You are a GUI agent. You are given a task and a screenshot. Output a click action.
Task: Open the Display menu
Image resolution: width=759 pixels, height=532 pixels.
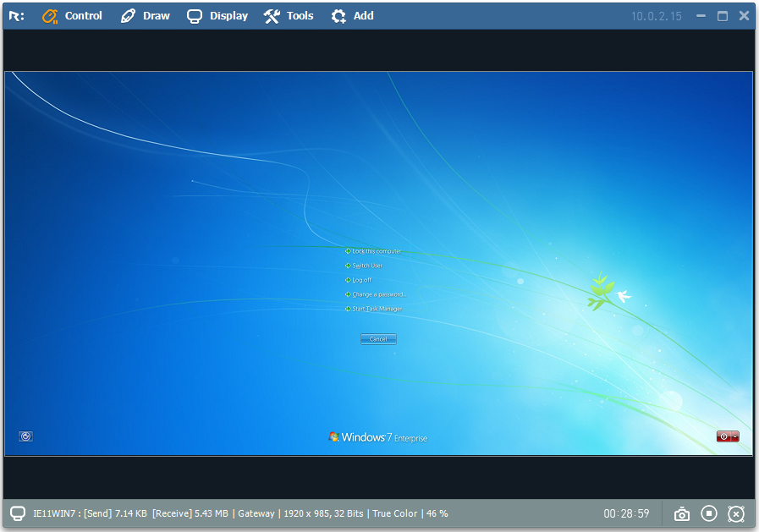pyautogui.click(x=217, y=16)
